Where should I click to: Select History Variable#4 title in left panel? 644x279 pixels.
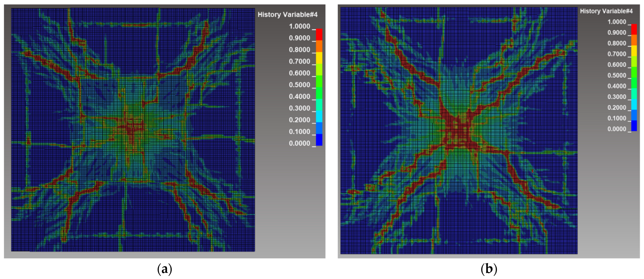pyautogui.click(x=288, y=15)
